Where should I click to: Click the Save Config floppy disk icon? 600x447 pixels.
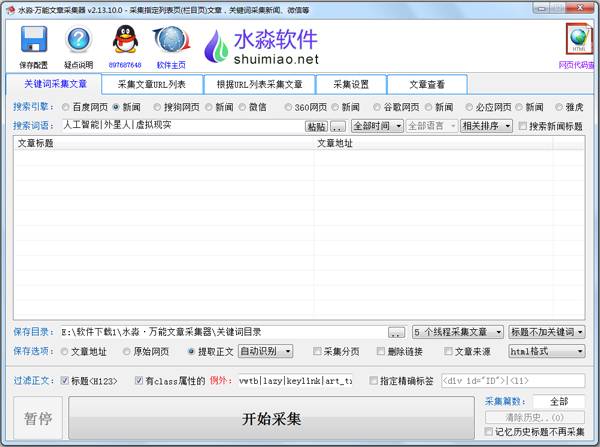point(34,39)
